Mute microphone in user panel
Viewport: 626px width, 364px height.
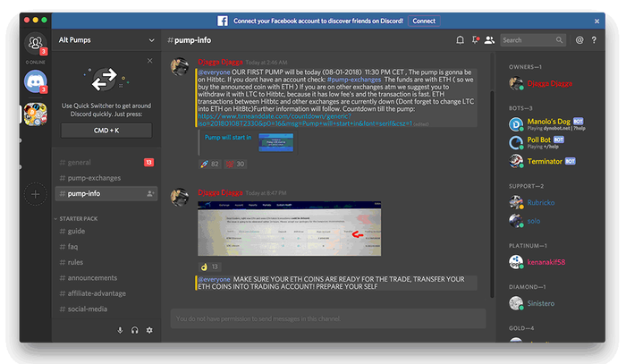pos(120,330)
